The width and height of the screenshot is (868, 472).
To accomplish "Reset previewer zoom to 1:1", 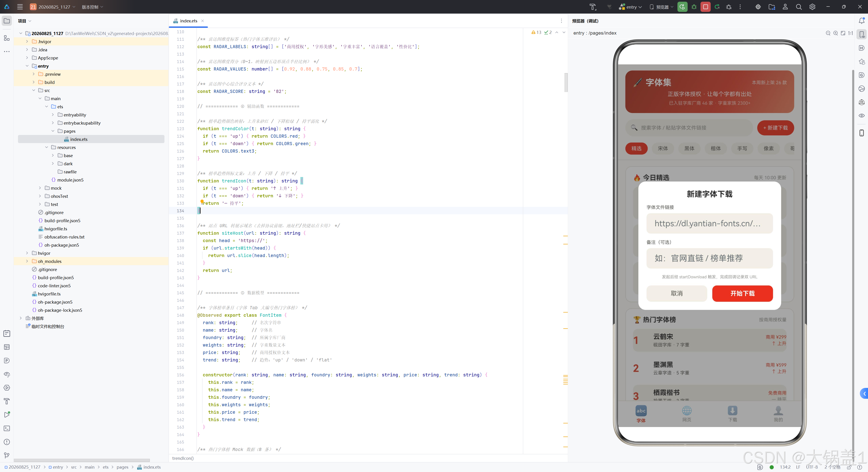I will [850, 33].
